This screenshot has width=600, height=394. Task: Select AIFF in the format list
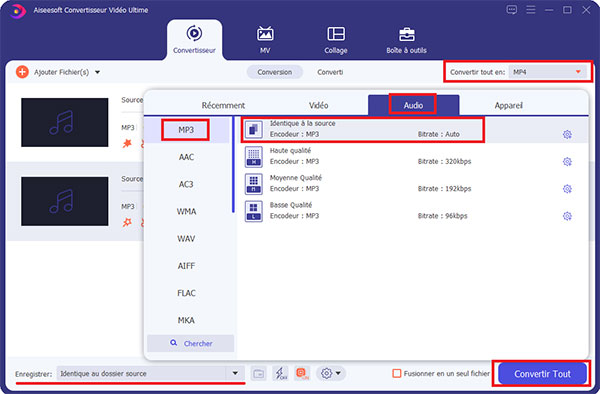pyautogui.click(x=186, y=266)
